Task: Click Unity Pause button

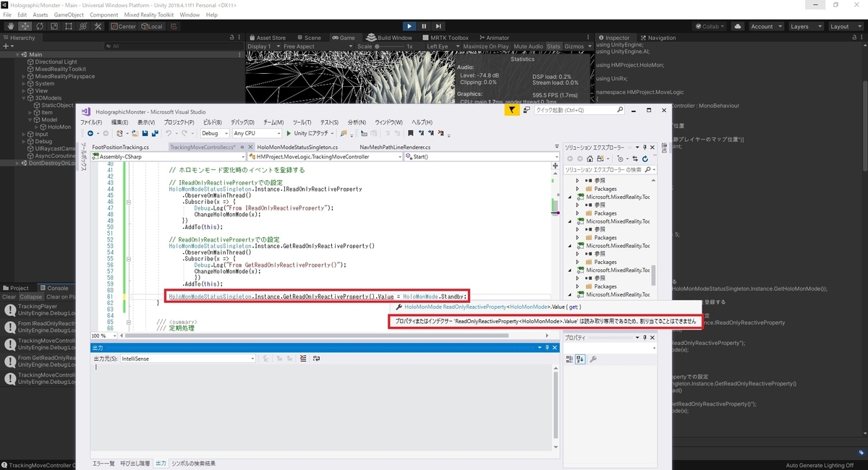Action: point(425,26)
